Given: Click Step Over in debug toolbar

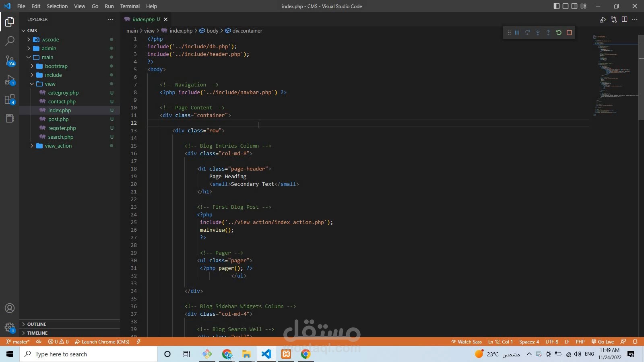Looking at the screenshot, I should 527,33.
